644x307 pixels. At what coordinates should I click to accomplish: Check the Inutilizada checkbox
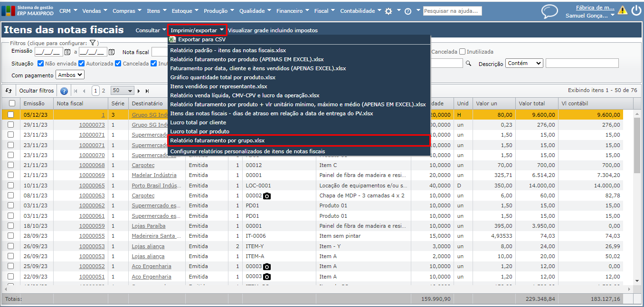pos(462,52)
